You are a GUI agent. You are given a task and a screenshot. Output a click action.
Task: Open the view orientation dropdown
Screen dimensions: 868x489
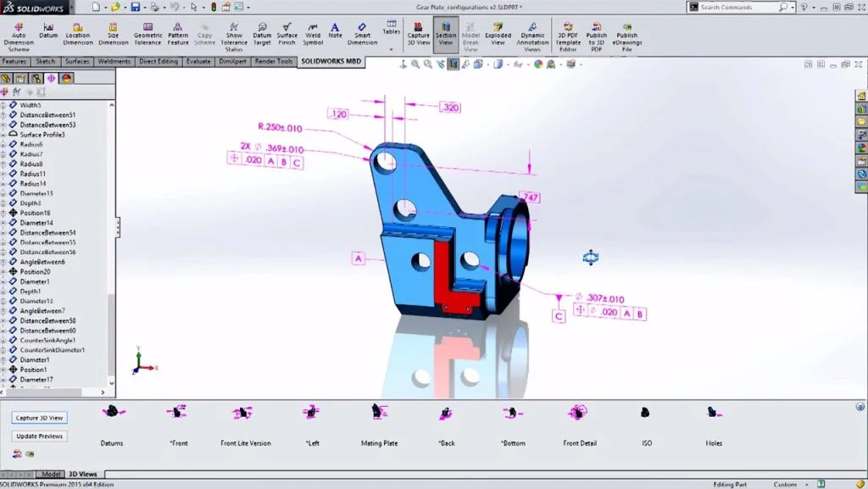489,65
